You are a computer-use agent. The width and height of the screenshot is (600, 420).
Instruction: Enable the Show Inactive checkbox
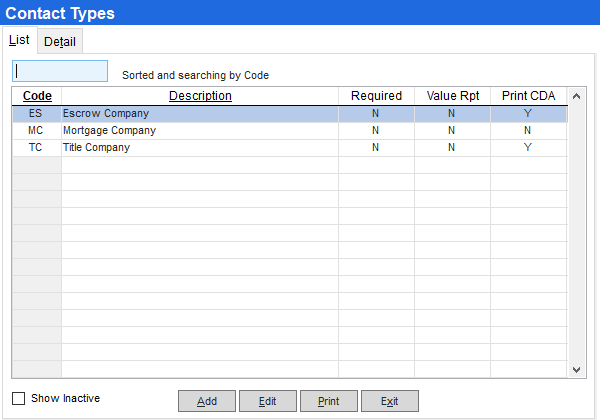pyautogui.click(x=18, y=398)
